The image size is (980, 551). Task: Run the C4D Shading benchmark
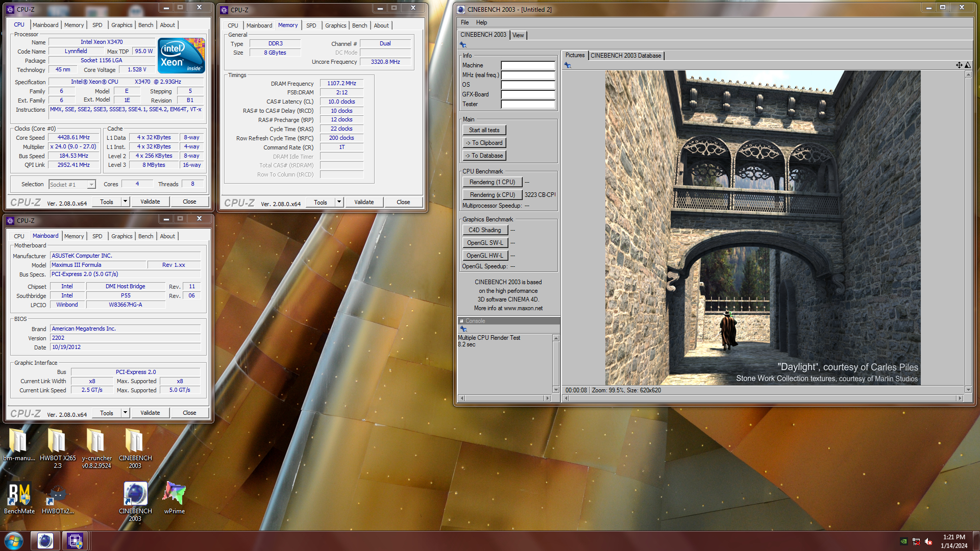tap(485, 230)
